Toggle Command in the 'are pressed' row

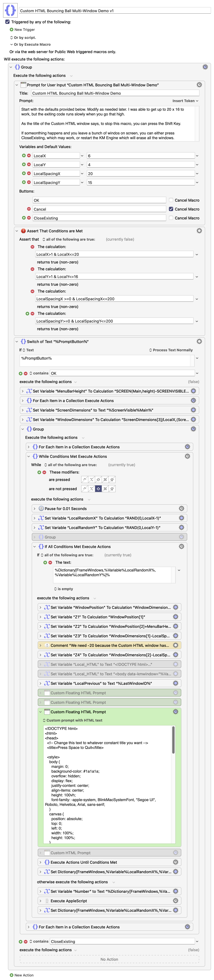coord(105,480)
